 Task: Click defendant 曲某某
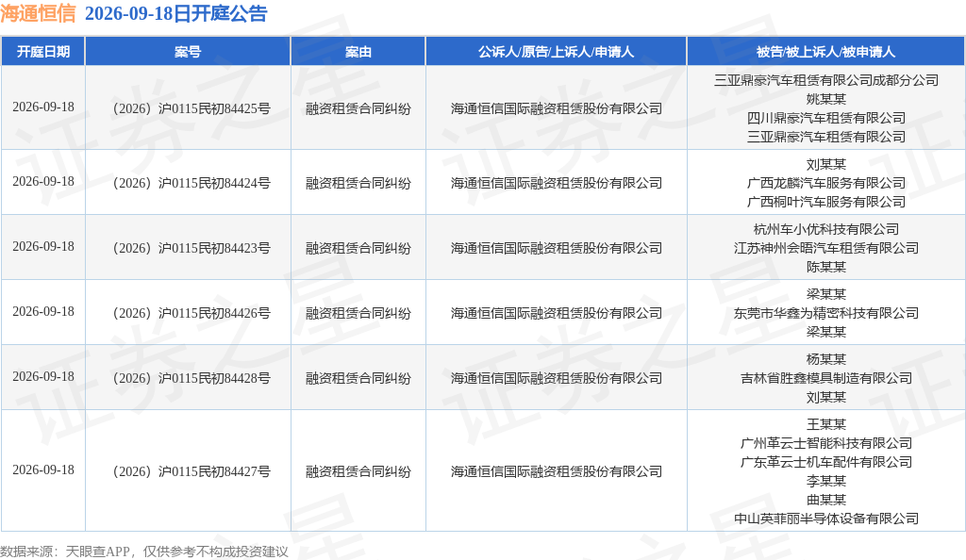[x=826, y=500]
